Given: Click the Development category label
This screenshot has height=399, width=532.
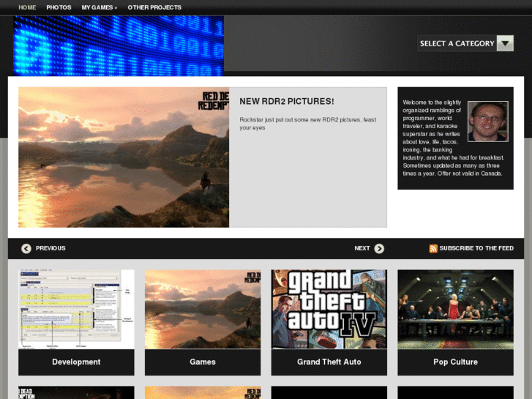Looking at the screenshot, I should coord(76,362).
